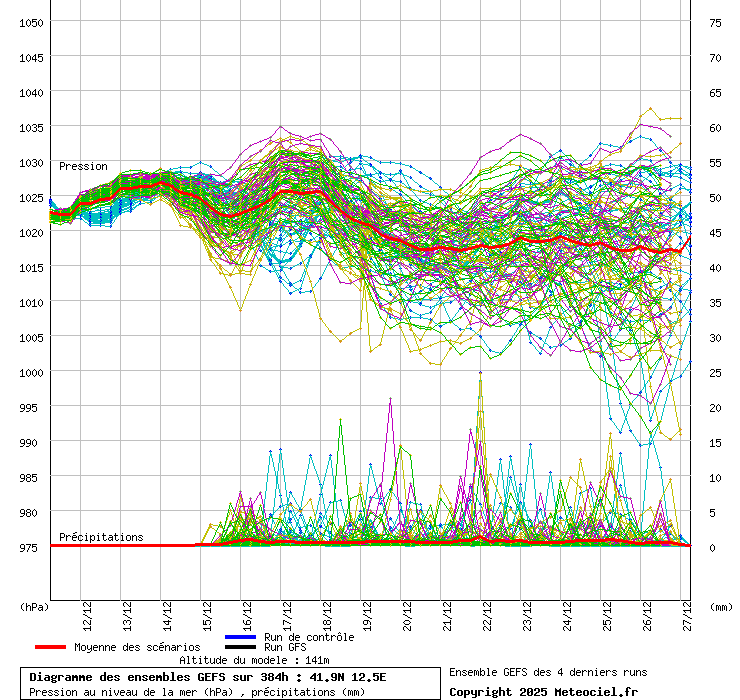
Task: Click the (mm) unit label
Action: point(721,606)
